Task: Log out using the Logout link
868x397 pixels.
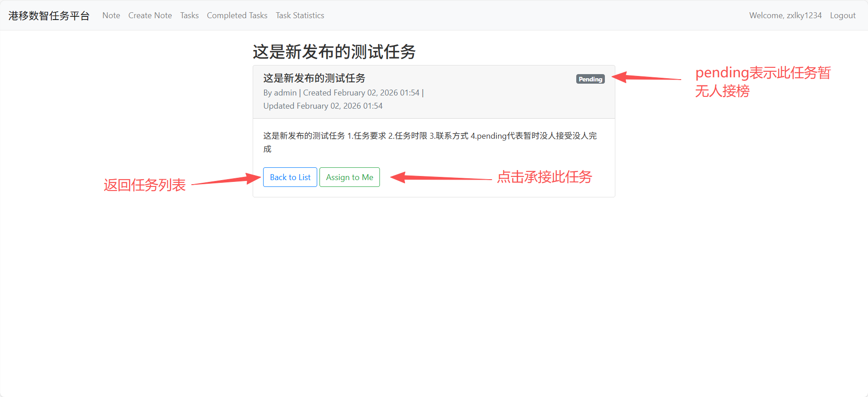Action: click(843, 15)
